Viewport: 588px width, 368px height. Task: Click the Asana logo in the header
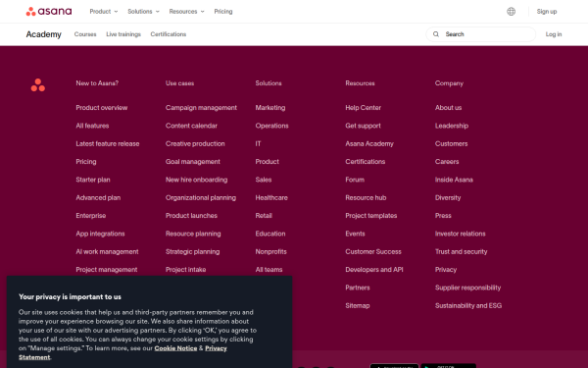pos(49,11)
